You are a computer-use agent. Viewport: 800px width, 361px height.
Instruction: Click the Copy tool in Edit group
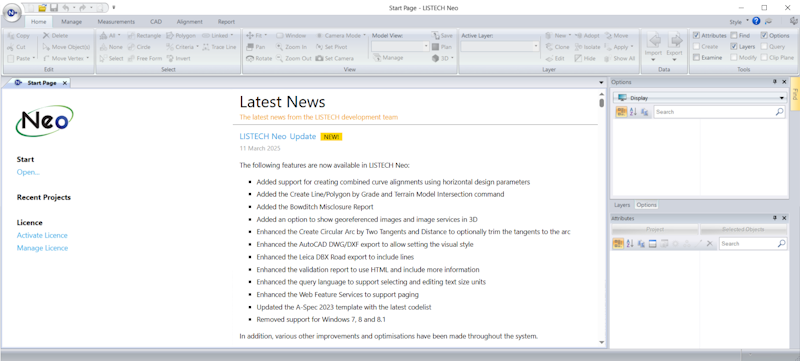point(19,36)
